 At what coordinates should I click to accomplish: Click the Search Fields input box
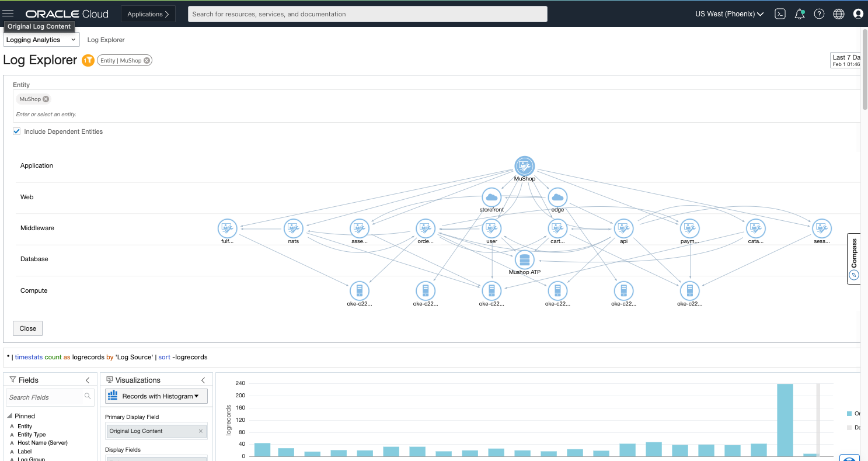tap(47, 397)
